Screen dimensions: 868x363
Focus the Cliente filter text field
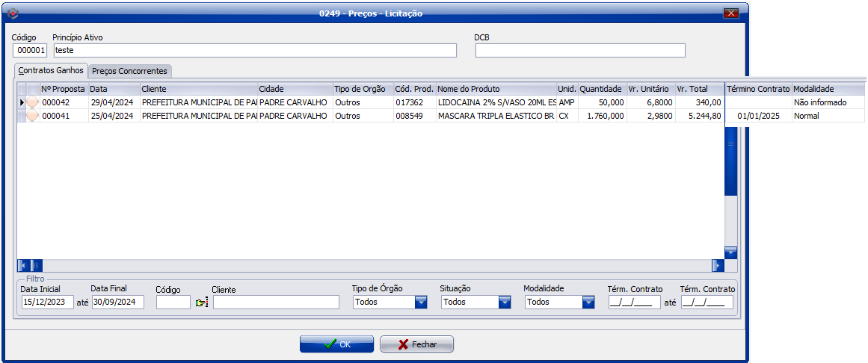pyautogui.click(x=276, y=302)
